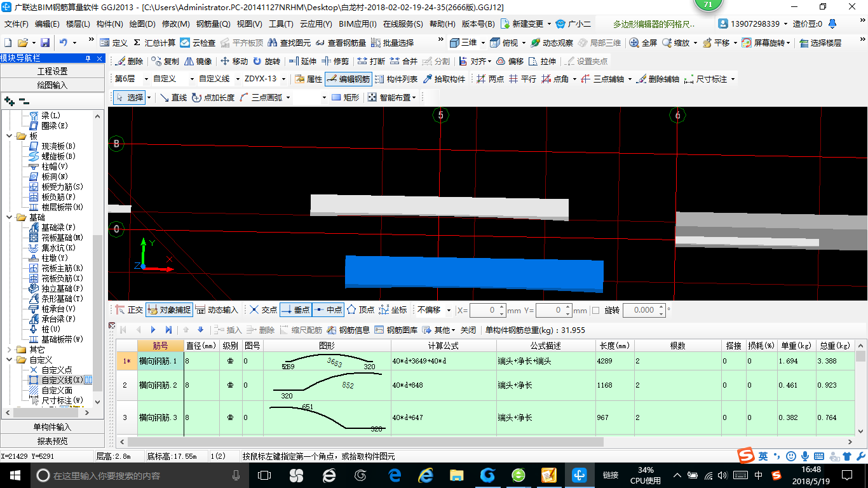Open the 文件(F) menu
This screenshot has height=488, width=868.
point(16,24)
